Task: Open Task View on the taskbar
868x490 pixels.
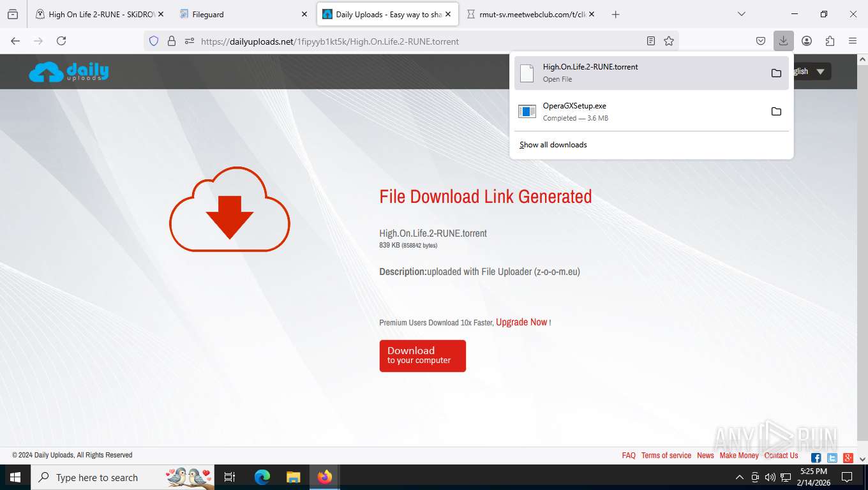Action: (x=230, y=477)
